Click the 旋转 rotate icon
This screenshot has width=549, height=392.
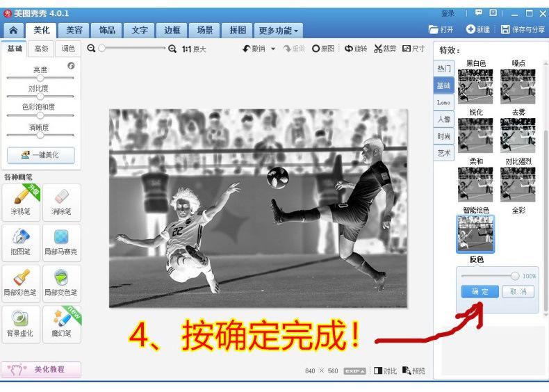point(349,49)
